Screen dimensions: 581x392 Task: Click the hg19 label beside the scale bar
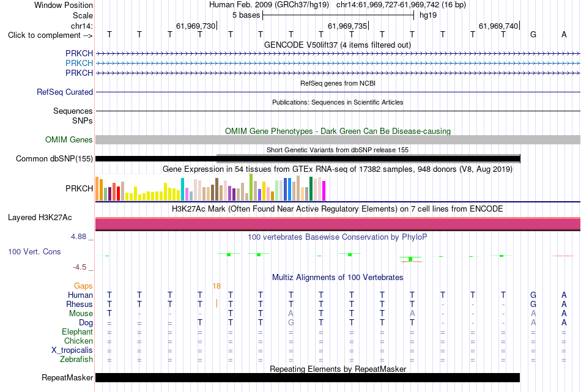coord(428,15)
